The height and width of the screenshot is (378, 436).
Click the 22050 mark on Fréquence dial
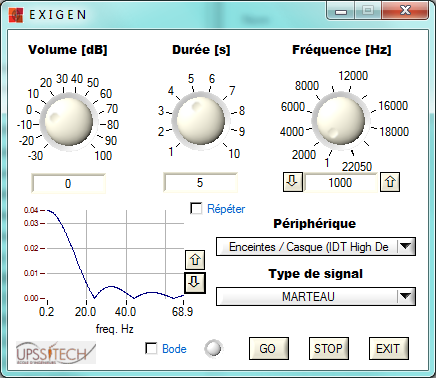tap(357, 166)
